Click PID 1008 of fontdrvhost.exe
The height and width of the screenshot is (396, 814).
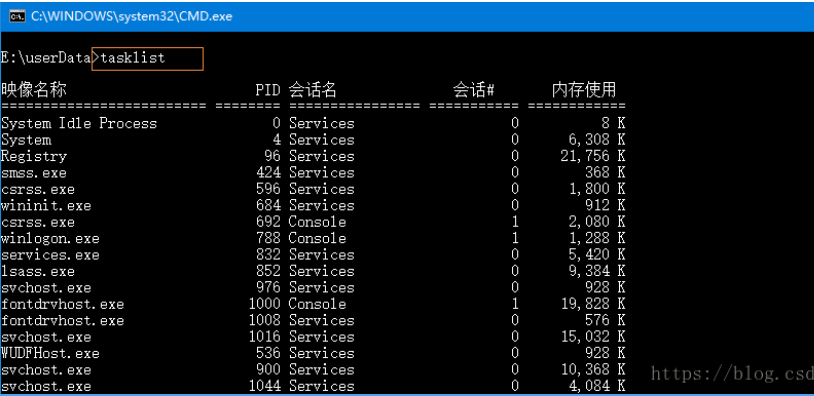[x=264, y=321]
